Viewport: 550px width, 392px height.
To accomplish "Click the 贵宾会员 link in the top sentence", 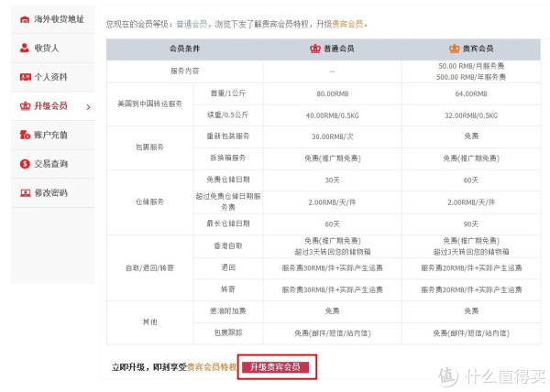I will pos(347,24).
